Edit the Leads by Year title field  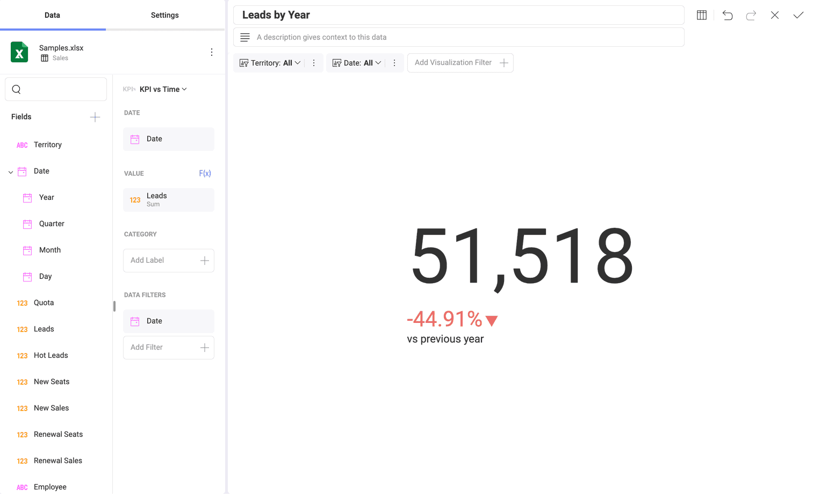(x=458, y=15)
